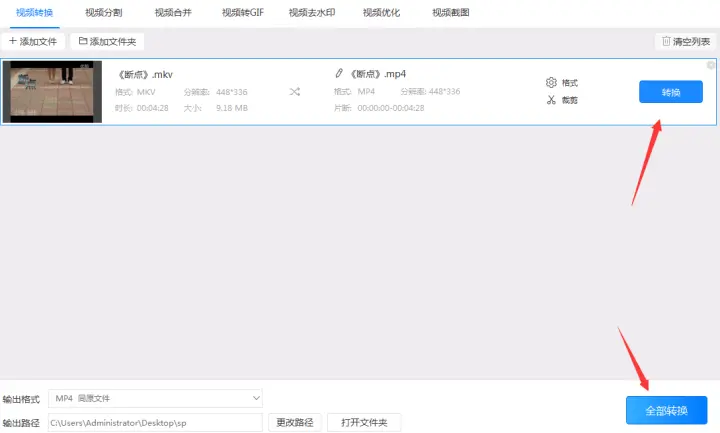The width and height of the screenshot is (720, 433).
Task: Click the 添加文件 button
Action: tap(33, 41)
